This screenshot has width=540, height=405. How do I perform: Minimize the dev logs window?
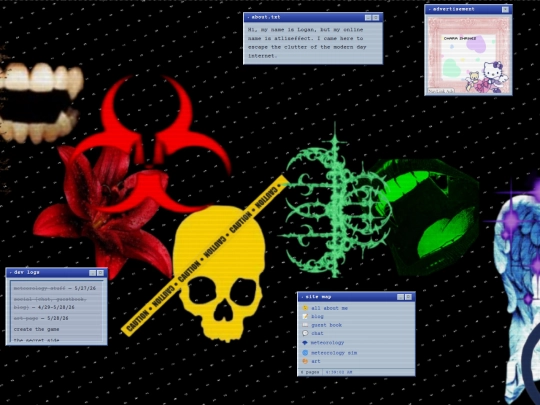[93, 273]
